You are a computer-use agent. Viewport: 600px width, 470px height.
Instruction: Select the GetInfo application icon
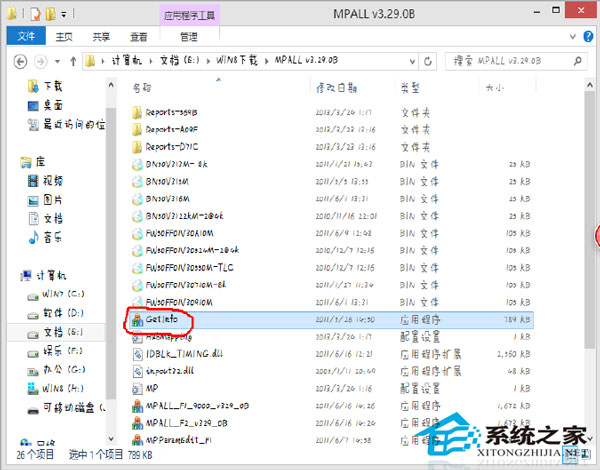(137, 320)
